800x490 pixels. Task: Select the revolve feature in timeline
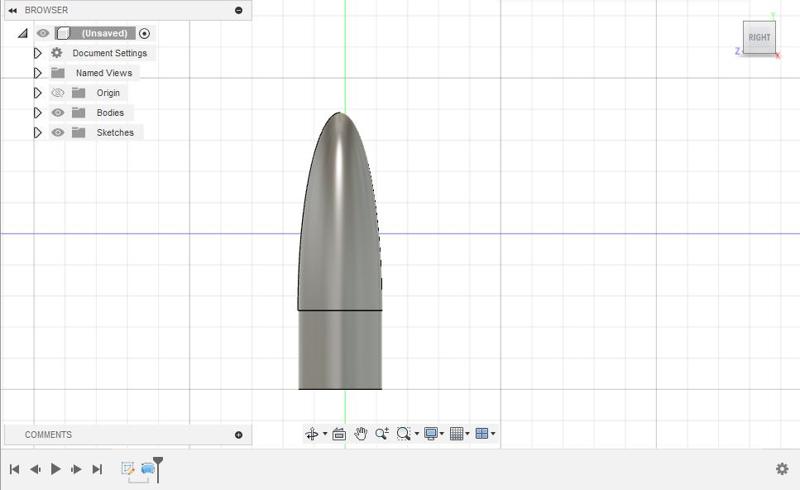pos(147,469)
